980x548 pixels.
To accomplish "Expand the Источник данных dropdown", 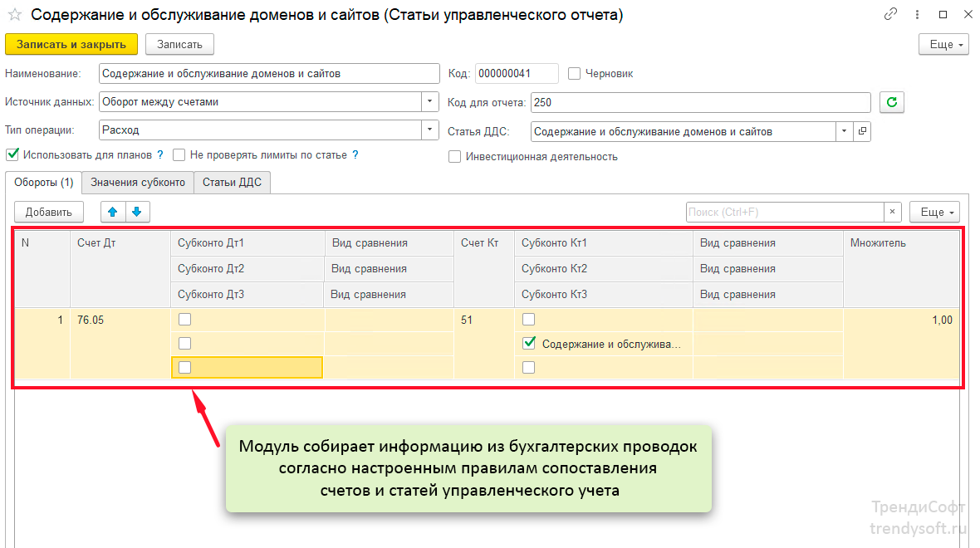I will [430, 101].
